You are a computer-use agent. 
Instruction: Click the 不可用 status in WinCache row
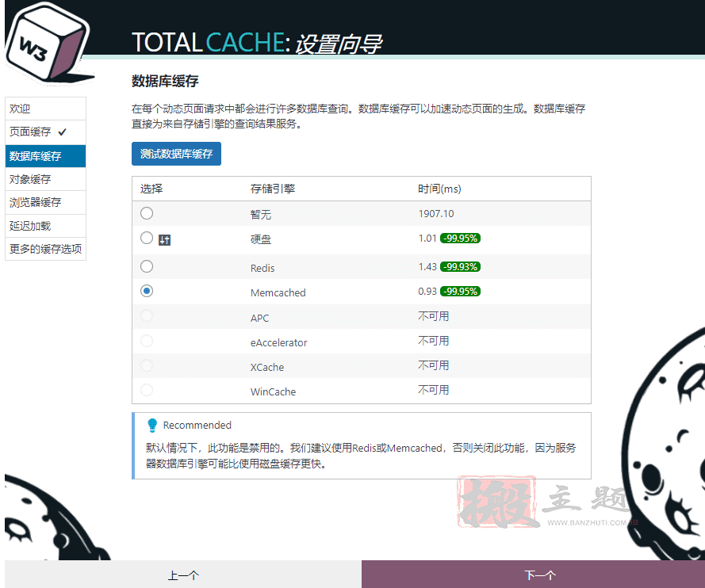[434, 390]
